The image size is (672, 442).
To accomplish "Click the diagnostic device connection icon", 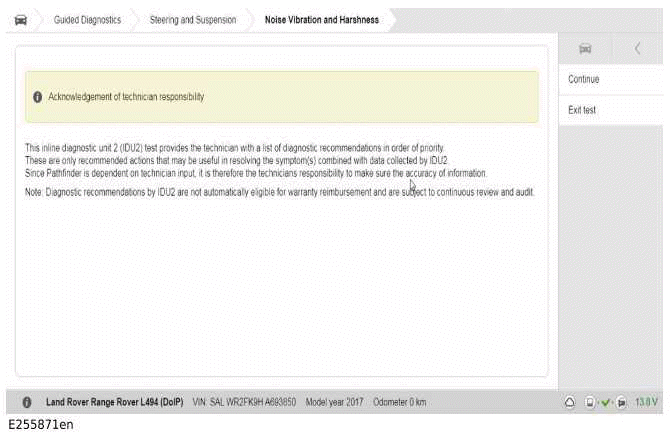I will point(591,402).
